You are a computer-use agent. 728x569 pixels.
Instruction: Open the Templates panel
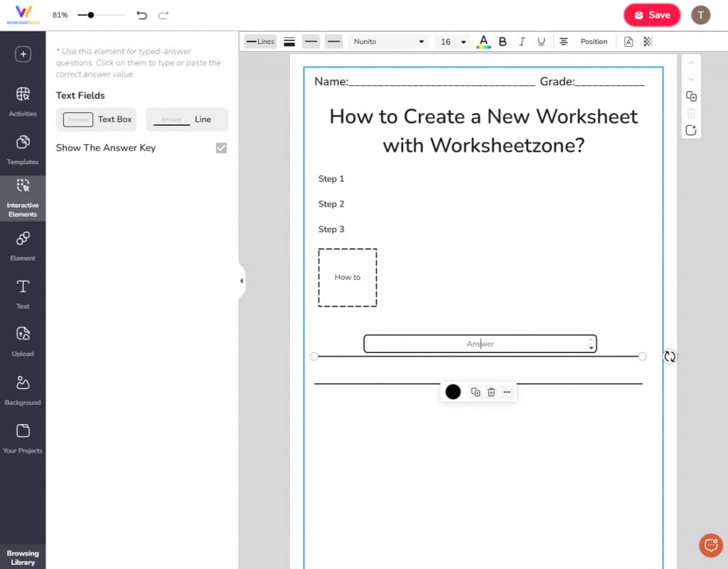point(23,150)
